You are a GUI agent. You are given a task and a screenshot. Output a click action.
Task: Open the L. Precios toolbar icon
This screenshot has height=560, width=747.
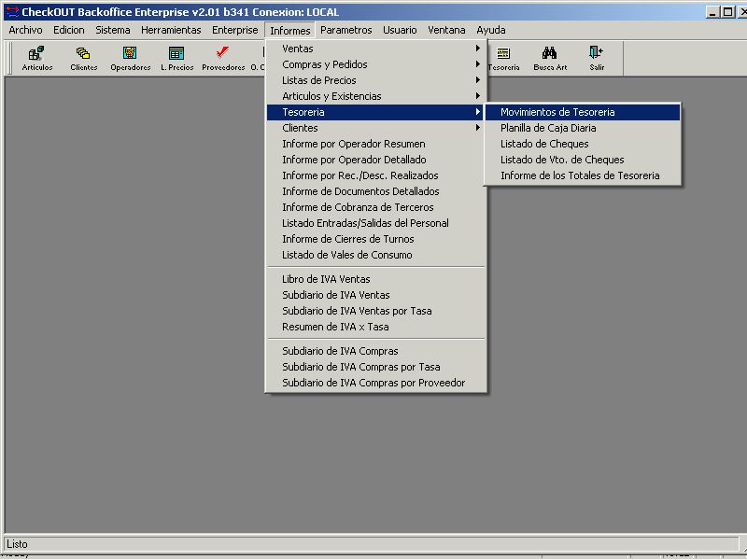pyautogui.click(x=176, y=58)
